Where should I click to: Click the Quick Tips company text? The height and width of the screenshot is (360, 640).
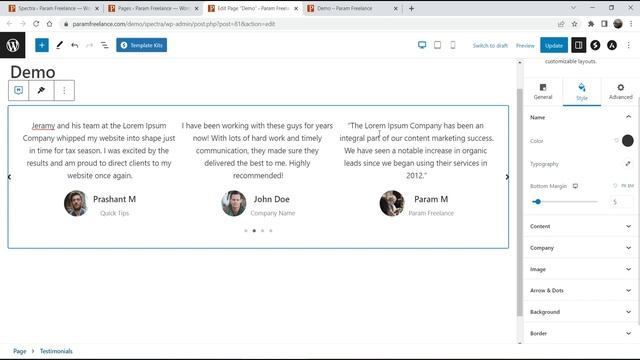pyautogui.click(x=114, y=213)
